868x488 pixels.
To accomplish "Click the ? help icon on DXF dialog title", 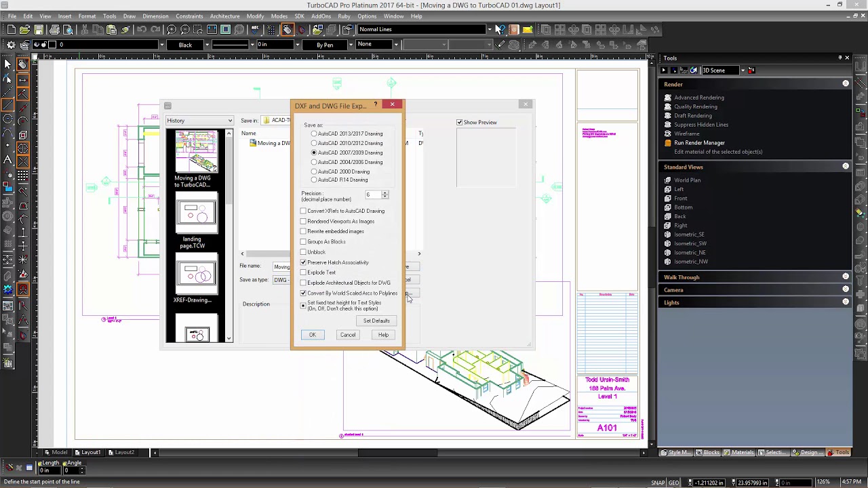I will tap(375, 104).
